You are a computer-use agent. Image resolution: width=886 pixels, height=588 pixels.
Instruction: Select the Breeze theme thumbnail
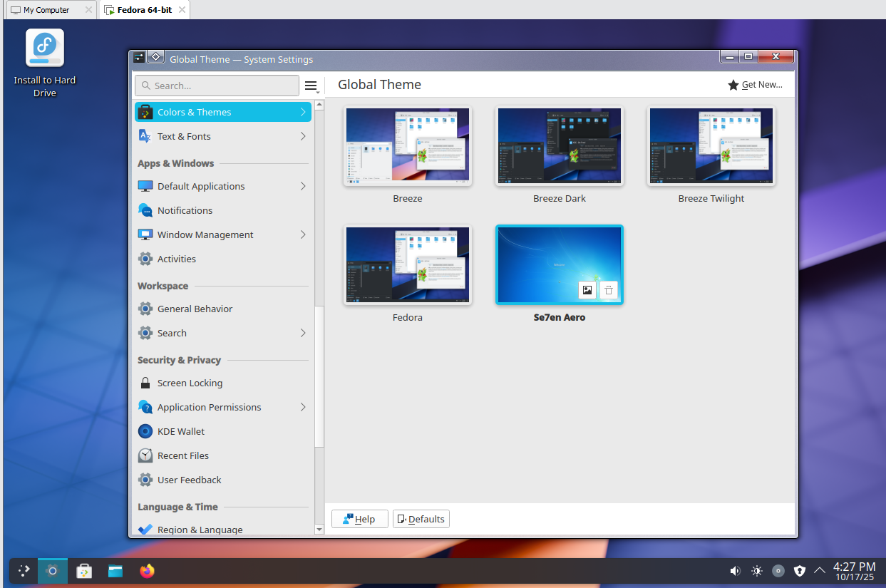(x=408, y=147)
